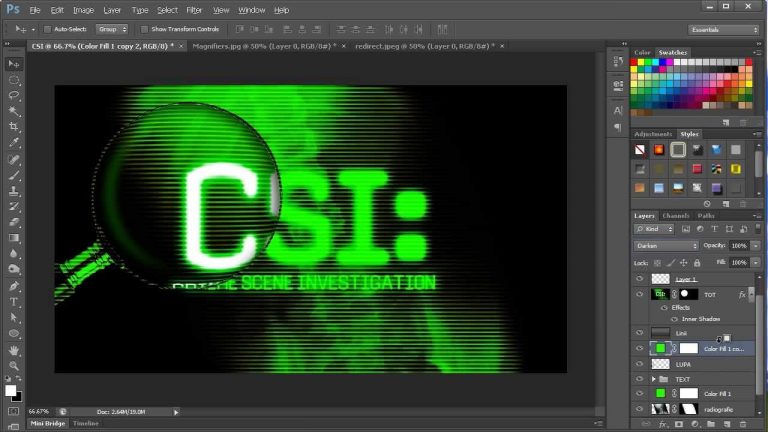This screenshot has height=432, width=768.
Task: Select the Elliptical Marquee tool
Action: pyautogui.click(x=14, y=80)
